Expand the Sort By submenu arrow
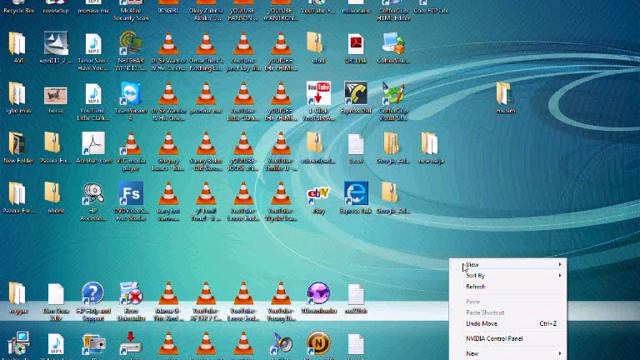Screen dimensions: 640x360 560,276
